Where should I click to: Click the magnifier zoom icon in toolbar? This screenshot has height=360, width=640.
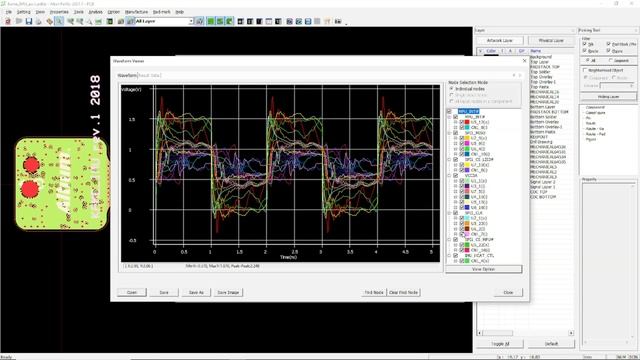click(x=89, y=21)
